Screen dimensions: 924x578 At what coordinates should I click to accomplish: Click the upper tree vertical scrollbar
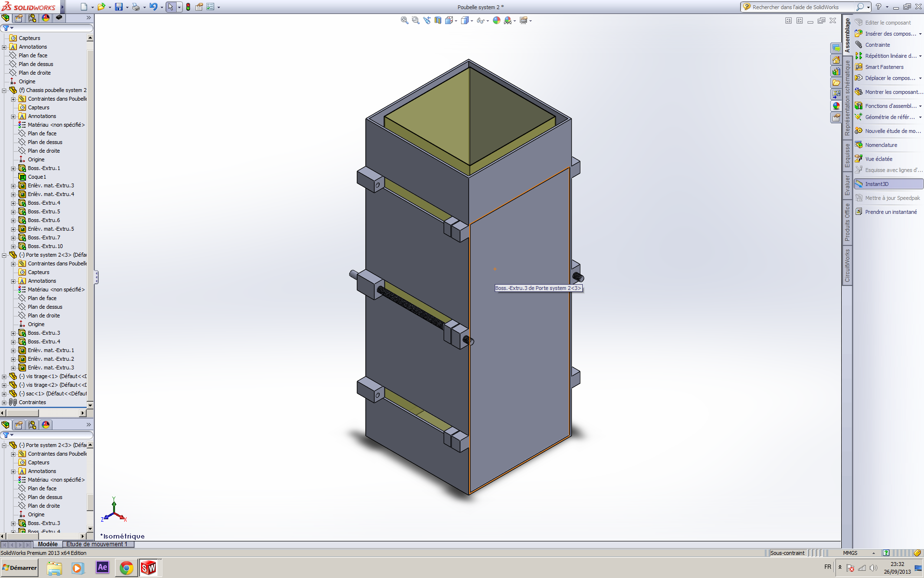click(x=90, y=222)
